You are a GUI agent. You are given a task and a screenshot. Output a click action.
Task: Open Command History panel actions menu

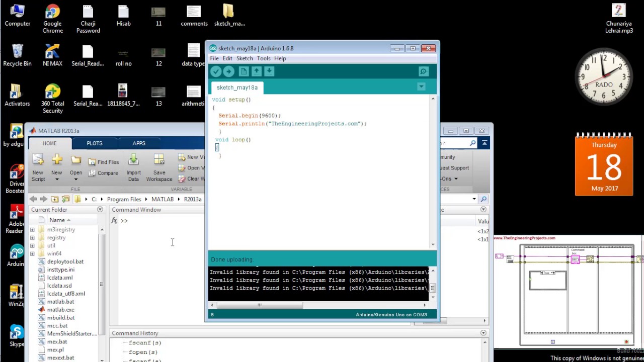click(484, 333)
